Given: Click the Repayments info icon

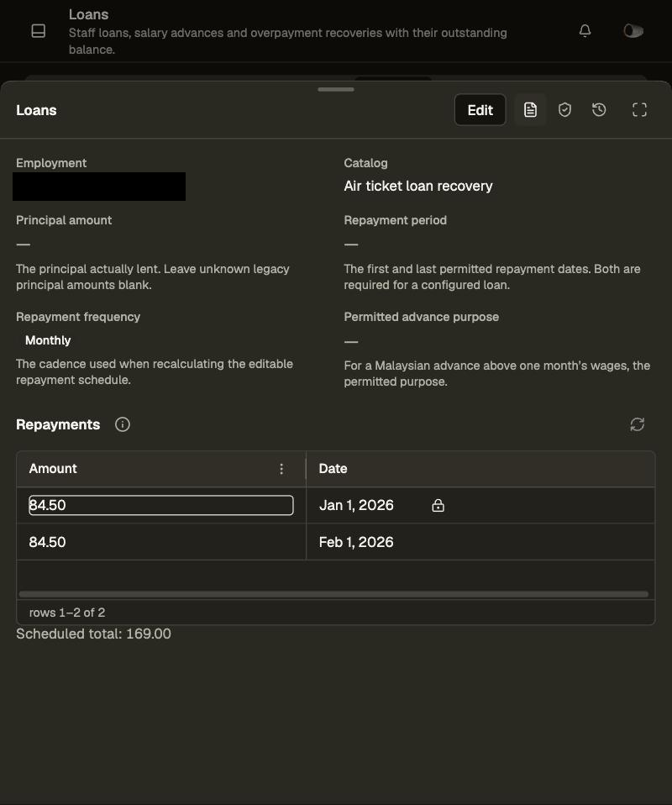Looking at the screenshot, I should [122, 424].
